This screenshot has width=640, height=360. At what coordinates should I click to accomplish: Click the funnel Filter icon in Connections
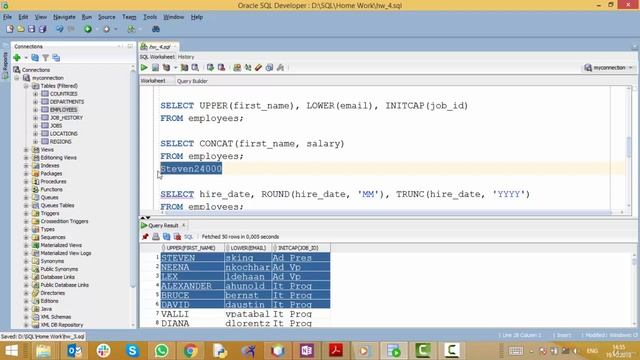pyautogui.click(x=46, y=58)
